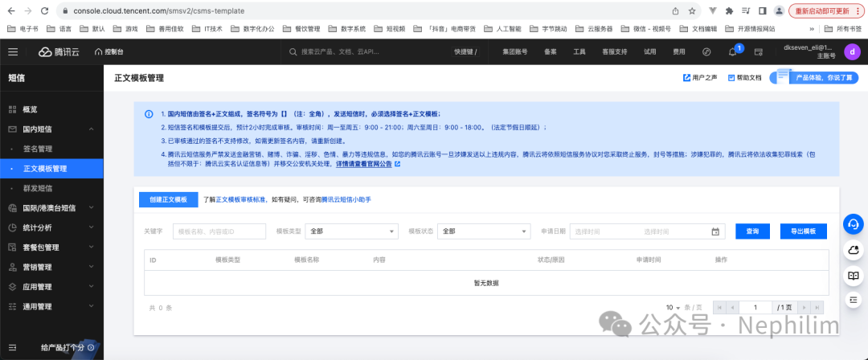The height and width of the screenshot is (360, 868).
Task: Focus the 关键字 search input
Action: 219,231
